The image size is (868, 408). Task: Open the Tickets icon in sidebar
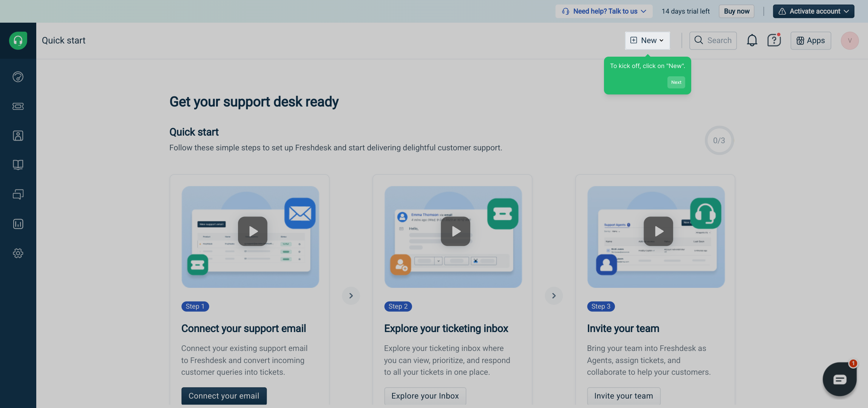click(18, 107)
